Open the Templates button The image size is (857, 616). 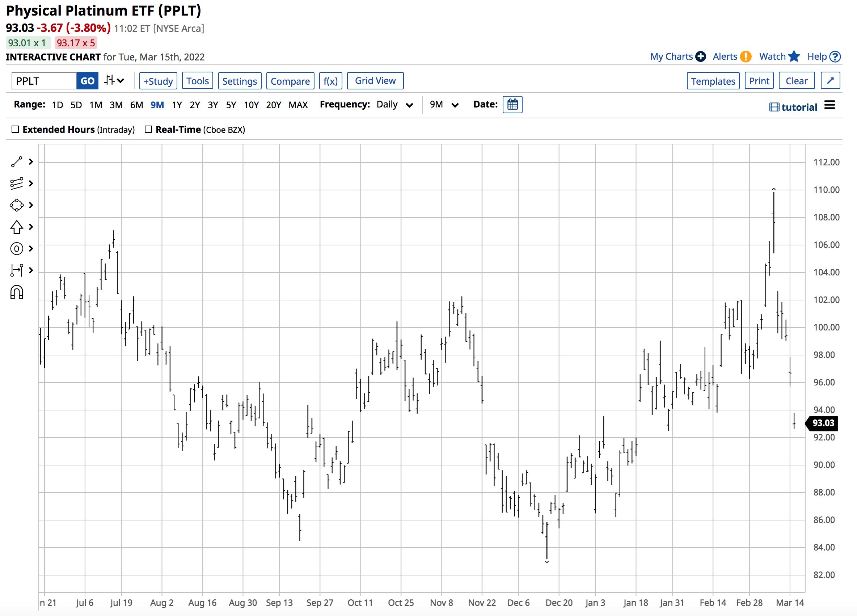click(x=713, y=81)
